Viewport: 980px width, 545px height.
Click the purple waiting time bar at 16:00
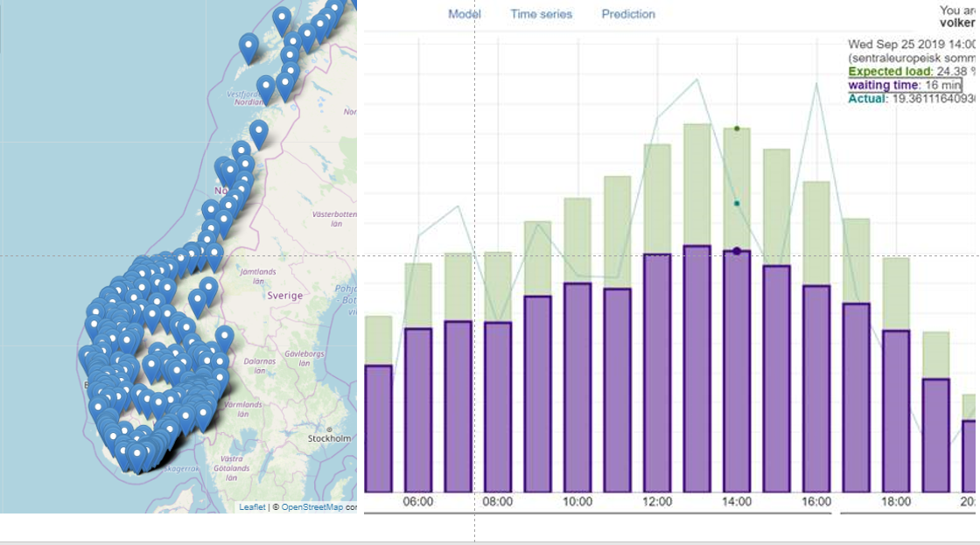click(816, 388)
